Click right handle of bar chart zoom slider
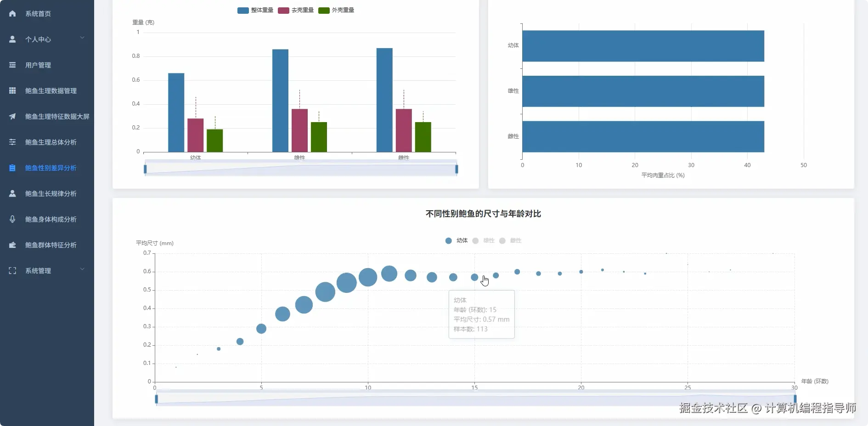The height and width of the screenshot is (426, 868). click(x=457, y=169)
